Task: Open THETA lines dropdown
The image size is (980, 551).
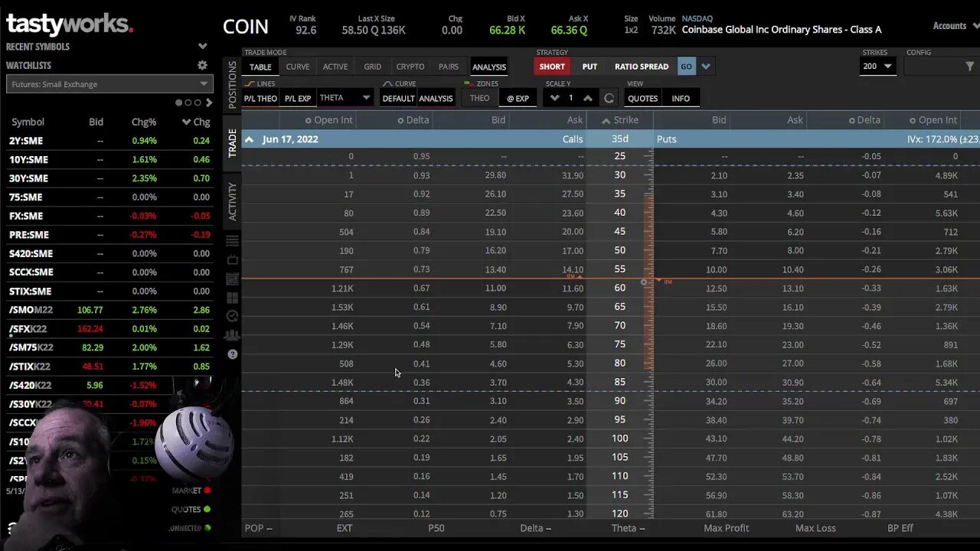Action: point(345,98)
